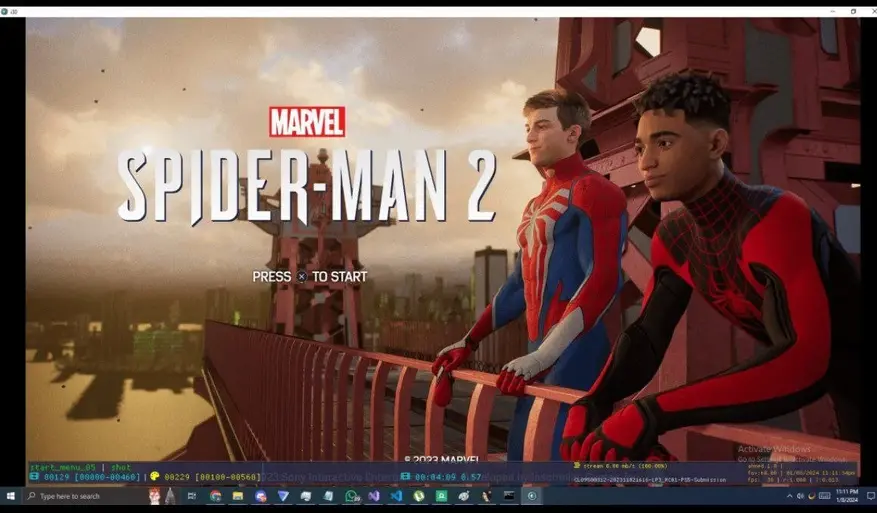
Task: Open uTorrent from the taskbar
Action: 419,496
